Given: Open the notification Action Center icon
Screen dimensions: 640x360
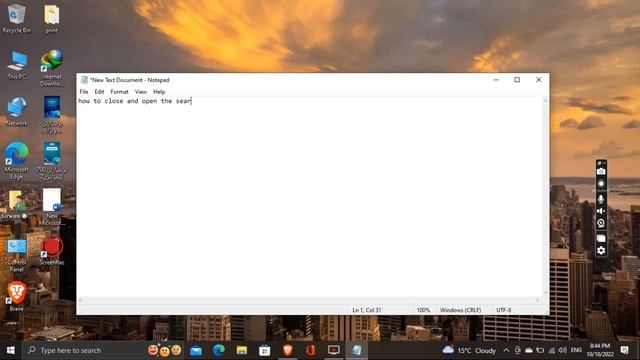Looking at the screenshot, I should pyautogui.click(x=624, y=350).
